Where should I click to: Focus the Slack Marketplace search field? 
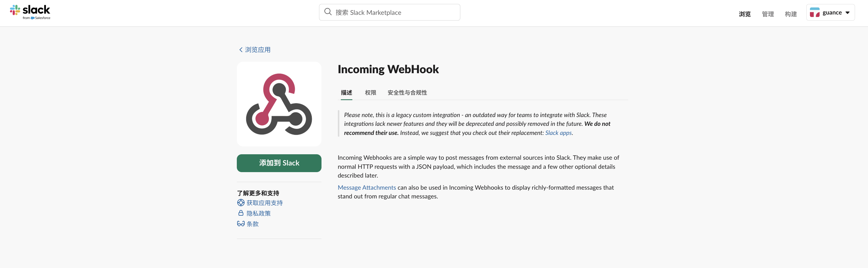[x=390, y=12]
